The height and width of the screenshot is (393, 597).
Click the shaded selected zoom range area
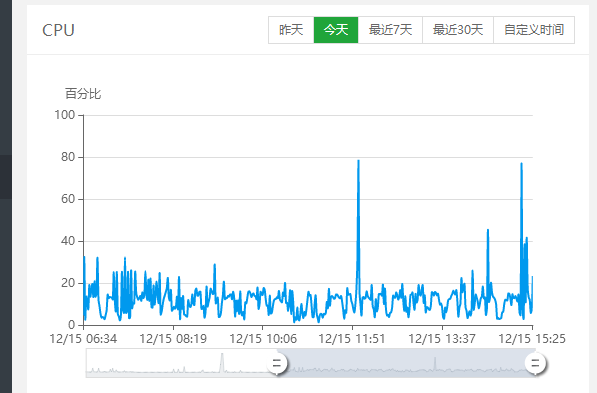click(x=406, y=363)
